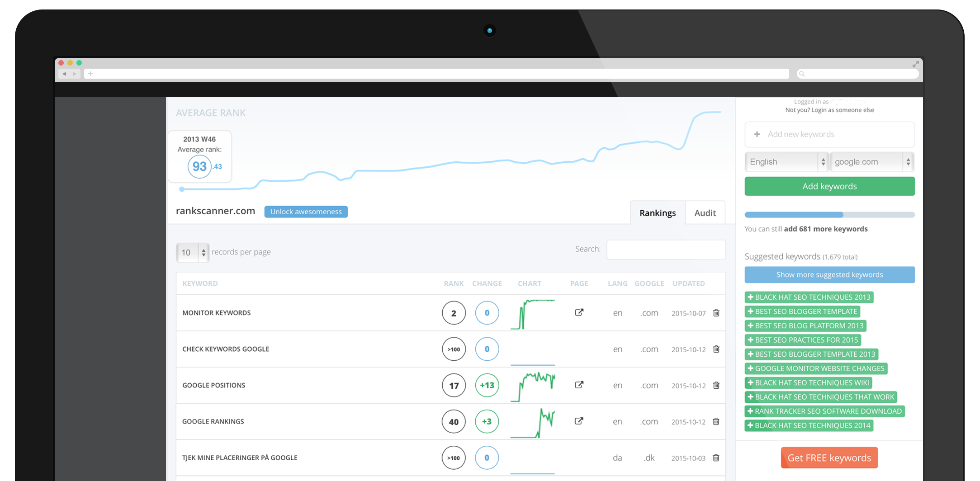980x481 pixels.
Task: Open the google.com search engine dropdown
Action: [x=872, y=162]
